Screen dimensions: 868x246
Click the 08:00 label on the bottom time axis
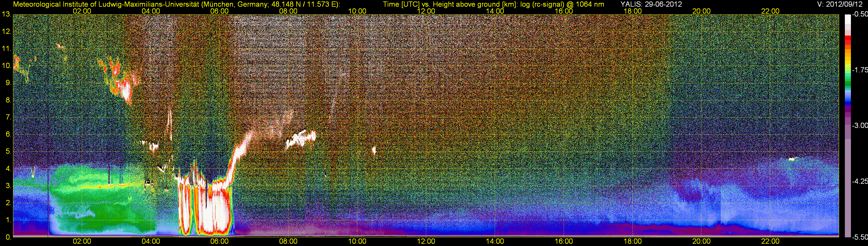[x=288, y=241]
